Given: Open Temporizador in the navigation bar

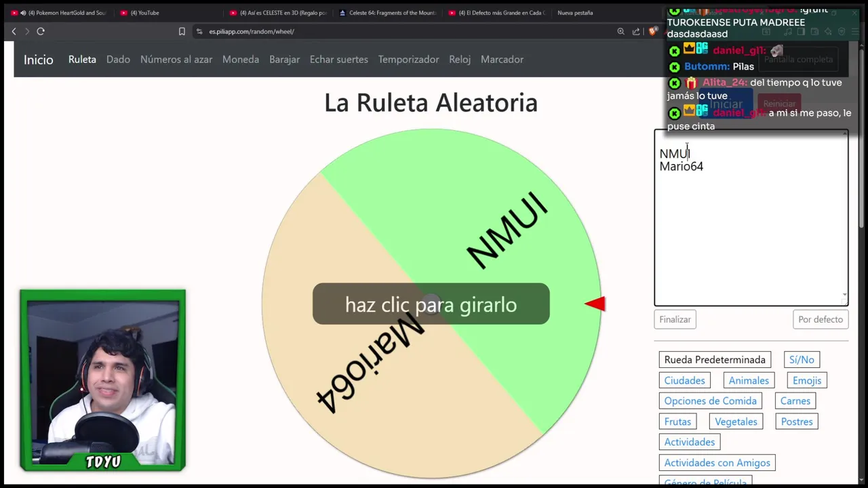Looking at the screenshot, I should 408,60.
